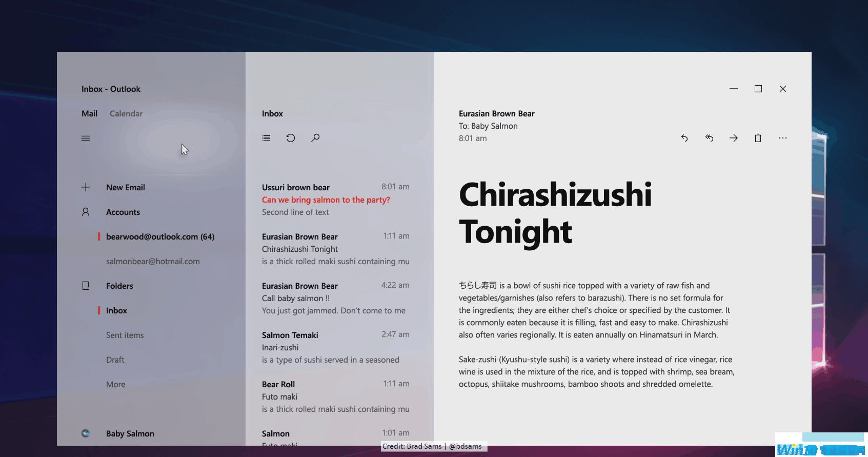
Task: Expand More folders
Action: pos(115,384)
